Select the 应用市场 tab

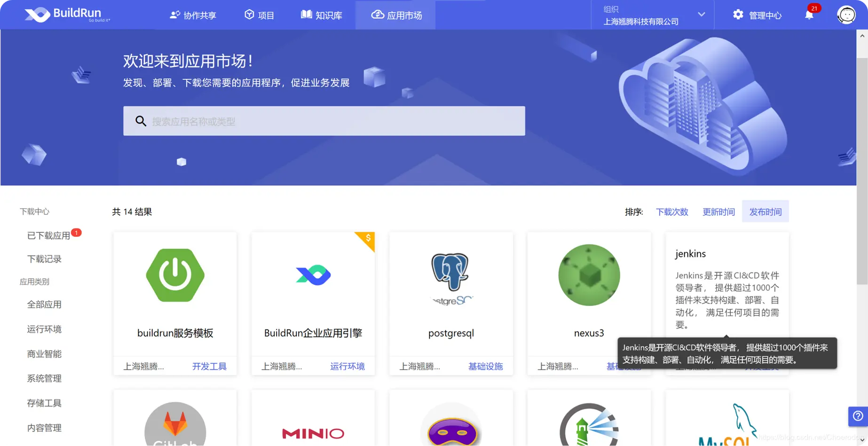click(x=396, y=15)
